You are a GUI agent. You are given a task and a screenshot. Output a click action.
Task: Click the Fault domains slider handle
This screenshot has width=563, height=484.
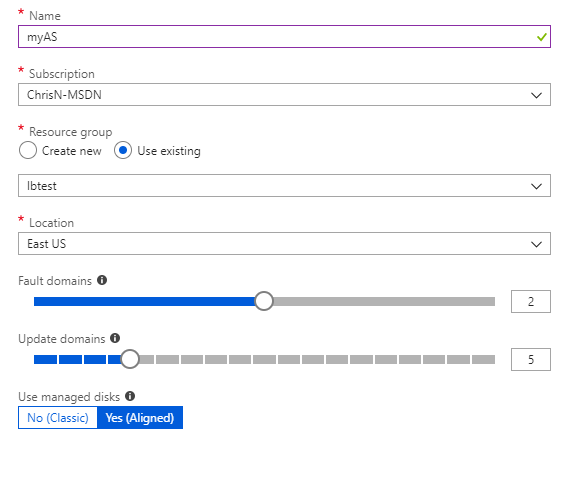pos(264,301)
